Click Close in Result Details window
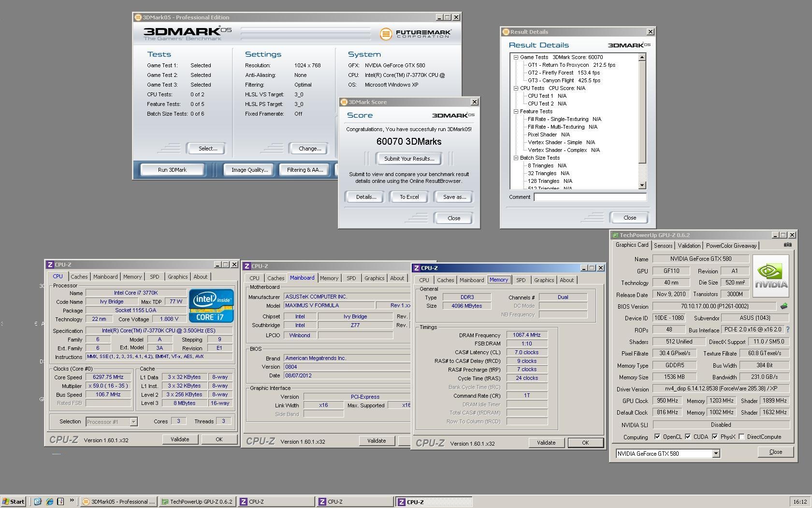Screen dimensions: 812x508 629,218
